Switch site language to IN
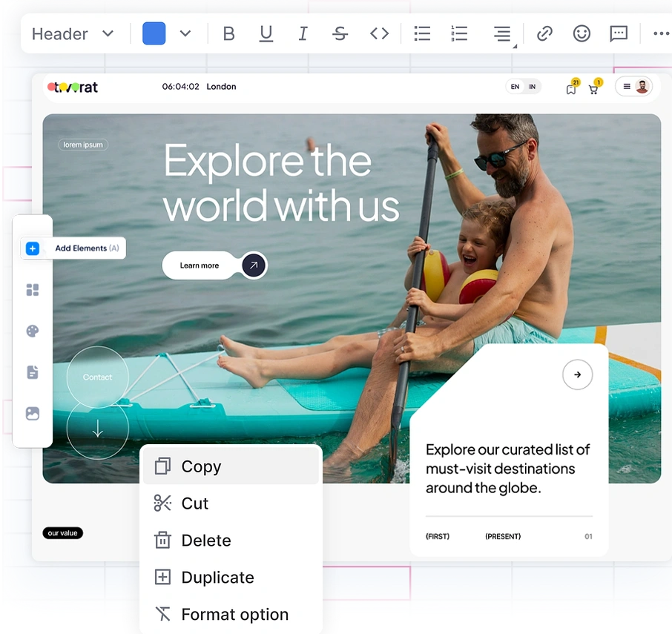 [532, 87]
